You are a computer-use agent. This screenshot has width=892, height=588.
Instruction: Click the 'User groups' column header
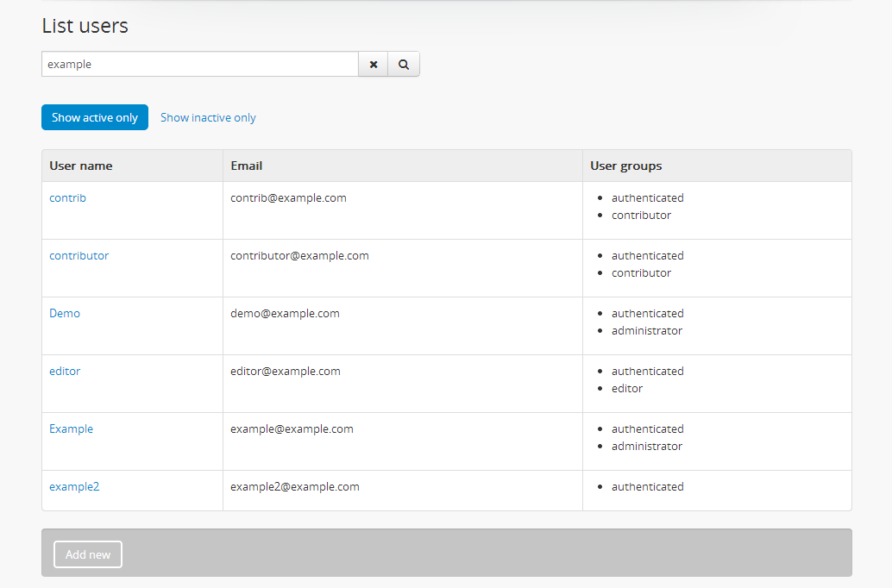(626, 166)
